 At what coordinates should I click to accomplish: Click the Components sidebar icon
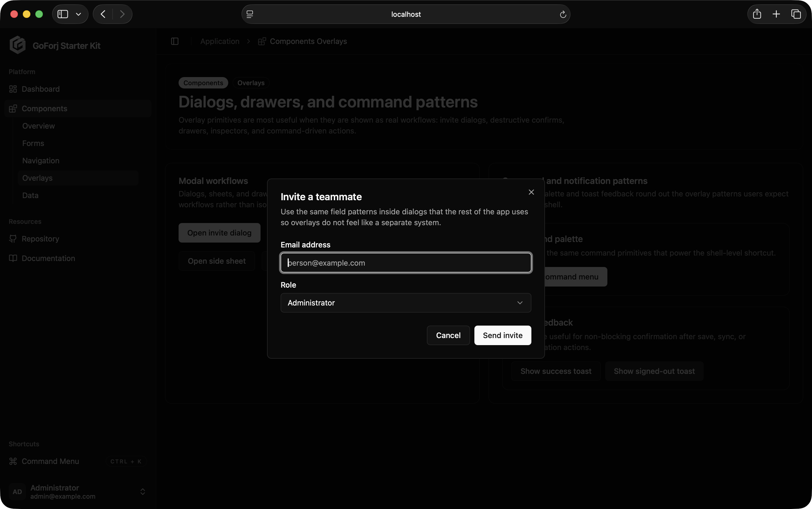click(x=13, y=109)
